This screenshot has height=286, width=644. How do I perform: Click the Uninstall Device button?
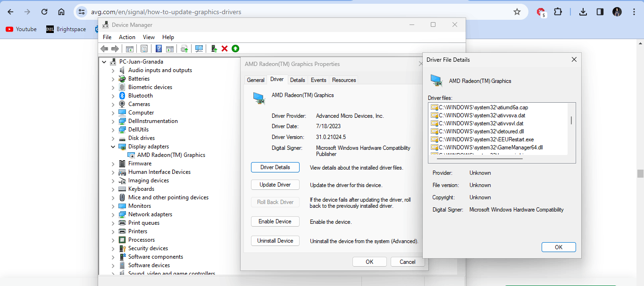[275, 241]
